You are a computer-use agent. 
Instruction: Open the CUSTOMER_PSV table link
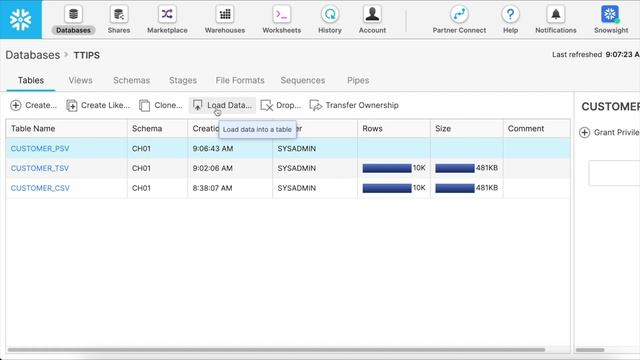[x=40, y=149]
